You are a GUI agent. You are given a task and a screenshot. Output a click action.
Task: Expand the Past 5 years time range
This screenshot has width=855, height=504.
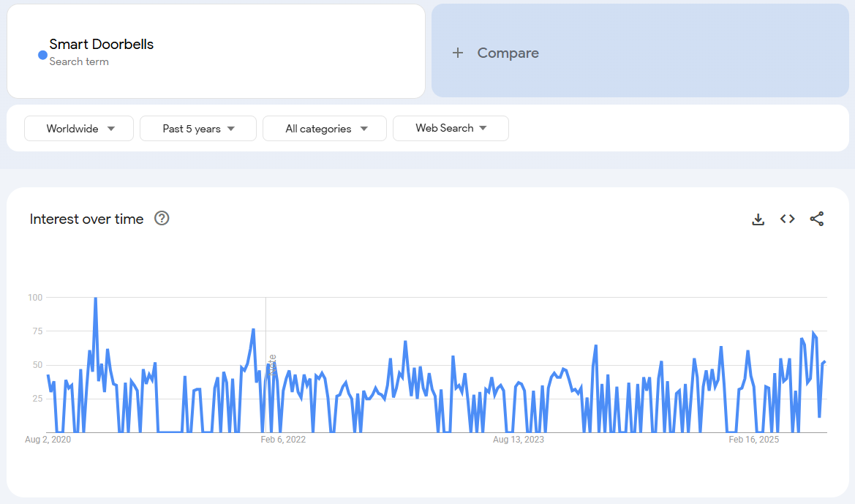click(198, 129)
